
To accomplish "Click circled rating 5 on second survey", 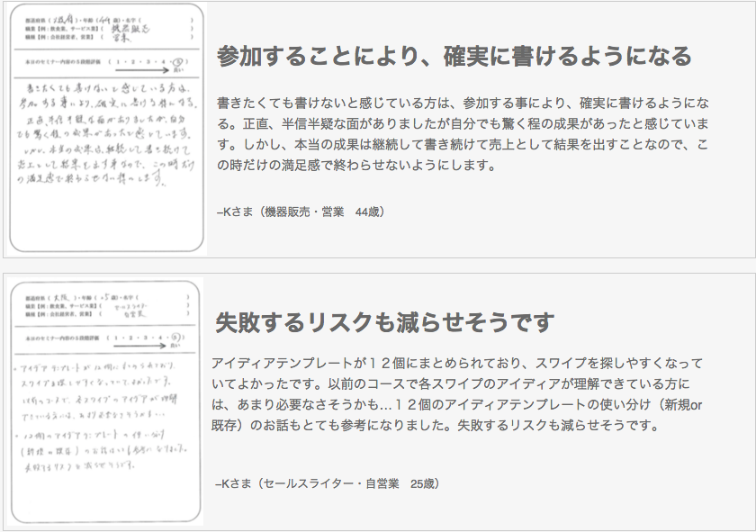I will pyautogui.click(x=175, y=338).
